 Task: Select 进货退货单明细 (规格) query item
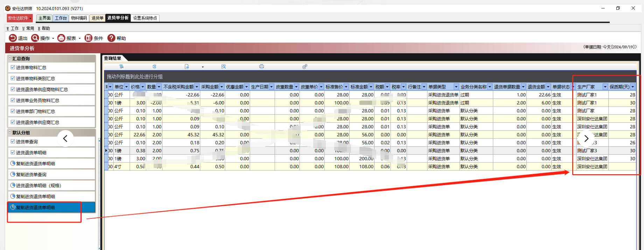click(x=38, y=185)
